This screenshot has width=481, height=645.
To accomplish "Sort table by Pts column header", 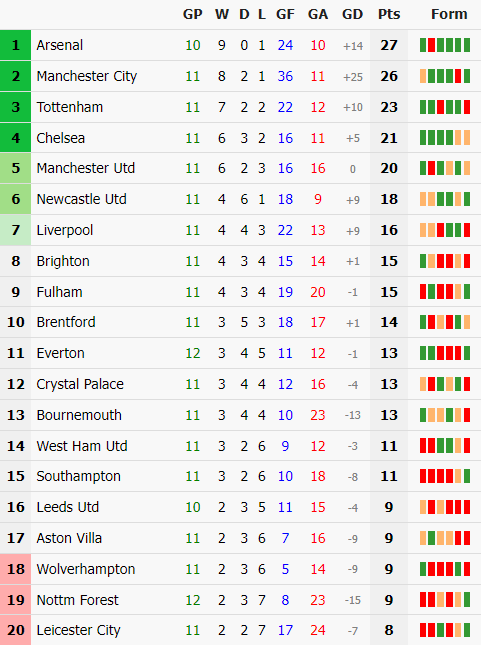I will pos(389,14).
